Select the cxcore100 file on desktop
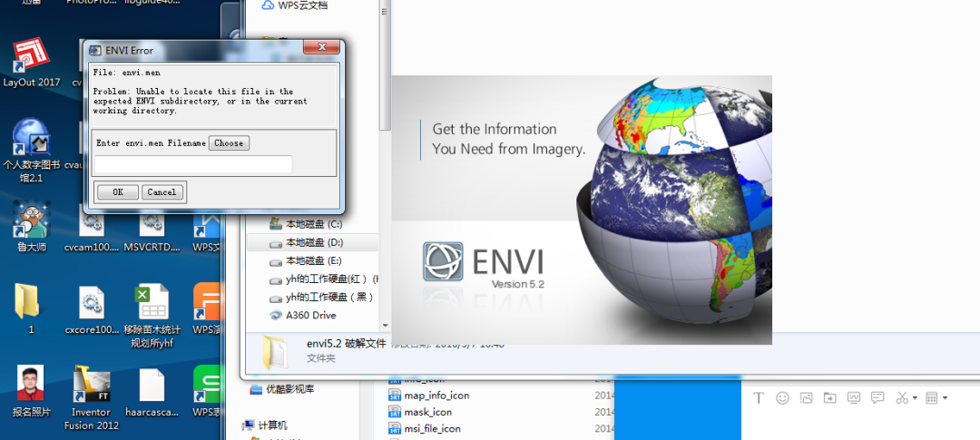980x440 pixels. (x=92, y=309)
